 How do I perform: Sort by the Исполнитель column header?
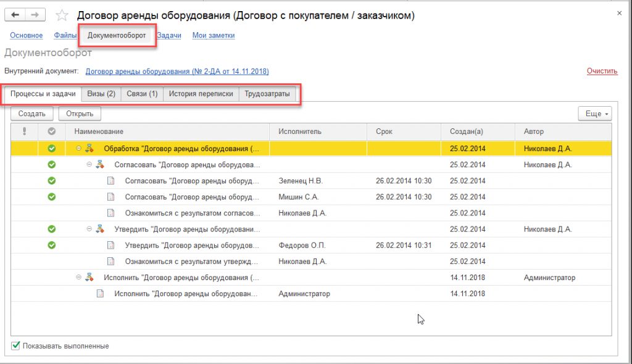(318, 131)
